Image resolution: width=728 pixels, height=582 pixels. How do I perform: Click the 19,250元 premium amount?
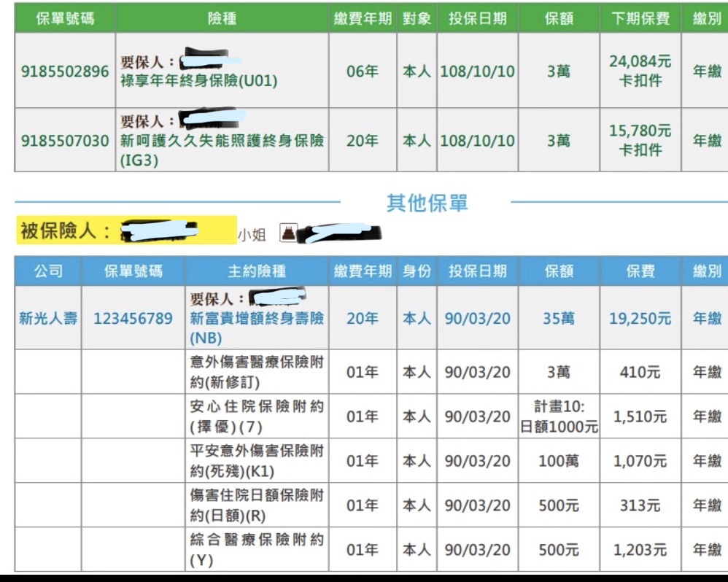click(x=640, y=319)
